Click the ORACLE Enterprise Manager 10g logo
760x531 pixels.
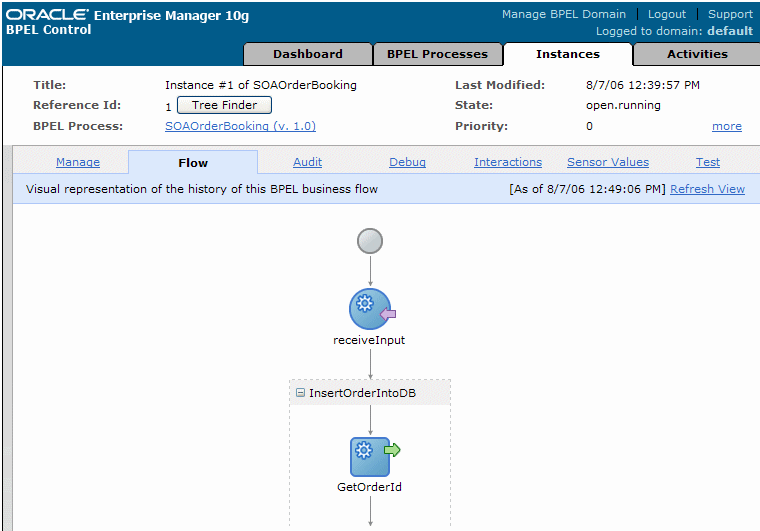[127, 15]
